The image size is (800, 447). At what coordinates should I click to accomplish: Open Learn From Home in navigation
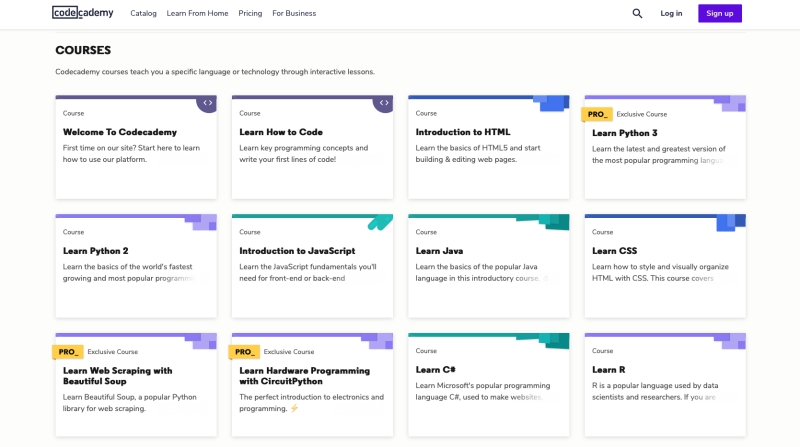[x=197, y=13]
